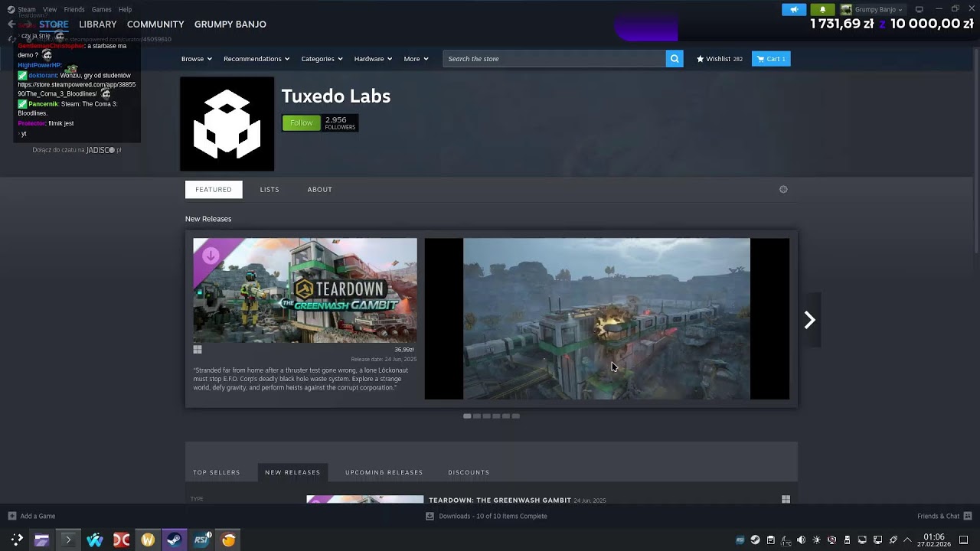Click the Tuxedo Labs logo image

pos(227,123)
